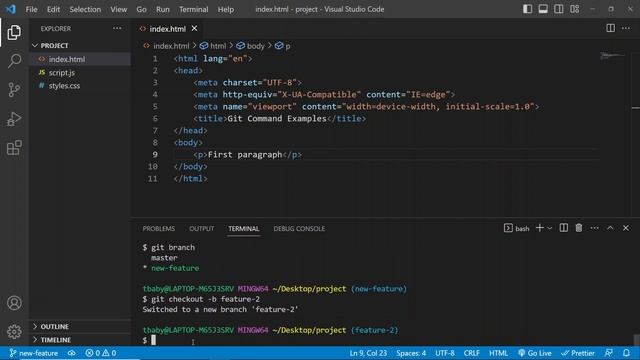This screenshot has height=360, width=640.
Task: Click the editor minimap
Action: tap(612, 56)
